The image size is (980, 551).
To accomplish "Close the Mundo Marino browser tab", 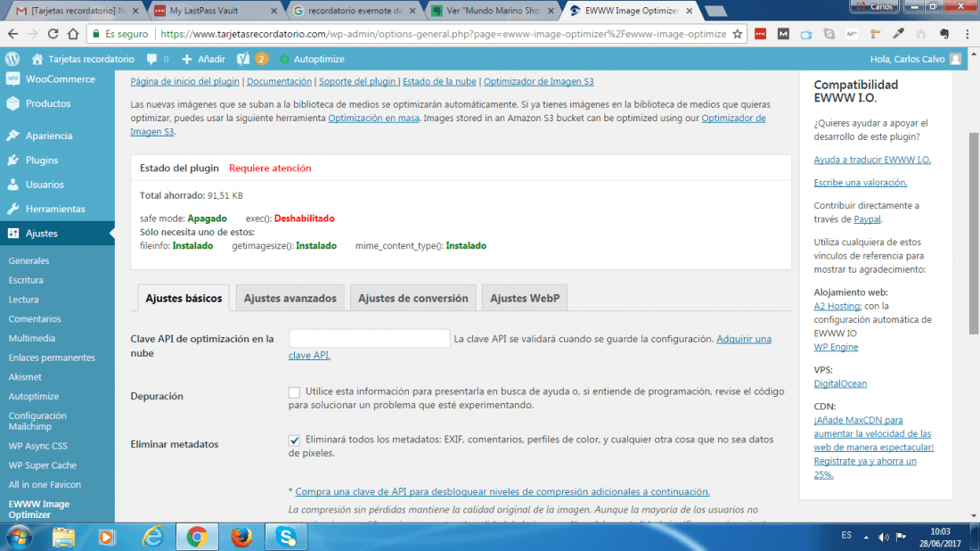I will coord(551,11).
